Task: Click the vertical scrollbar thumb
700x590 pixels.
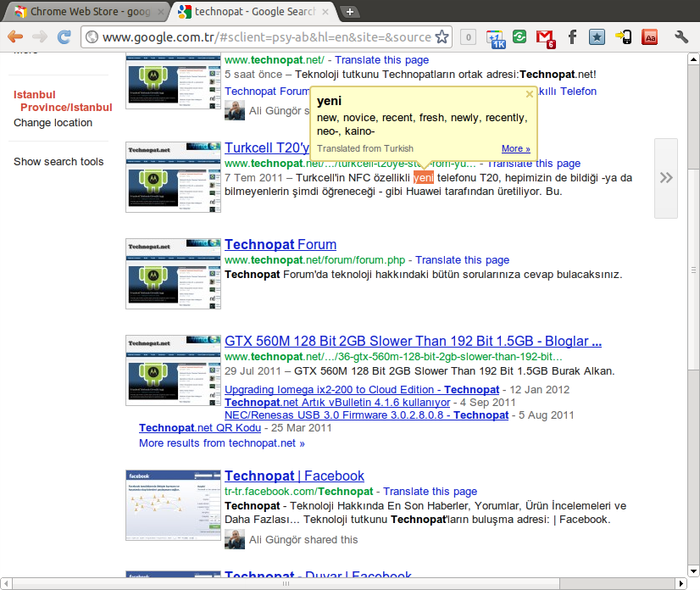Action: 693,270
